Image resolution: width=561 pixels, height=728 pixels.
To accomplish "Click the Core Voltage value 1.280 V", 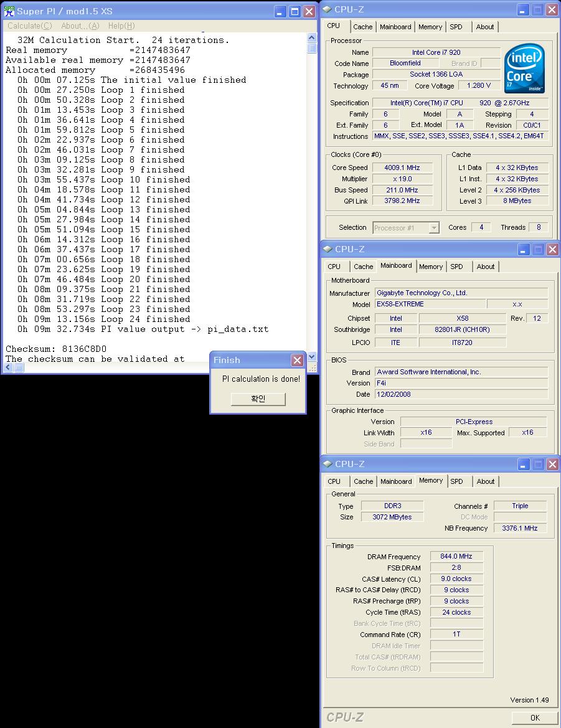I will pos(478,85).
